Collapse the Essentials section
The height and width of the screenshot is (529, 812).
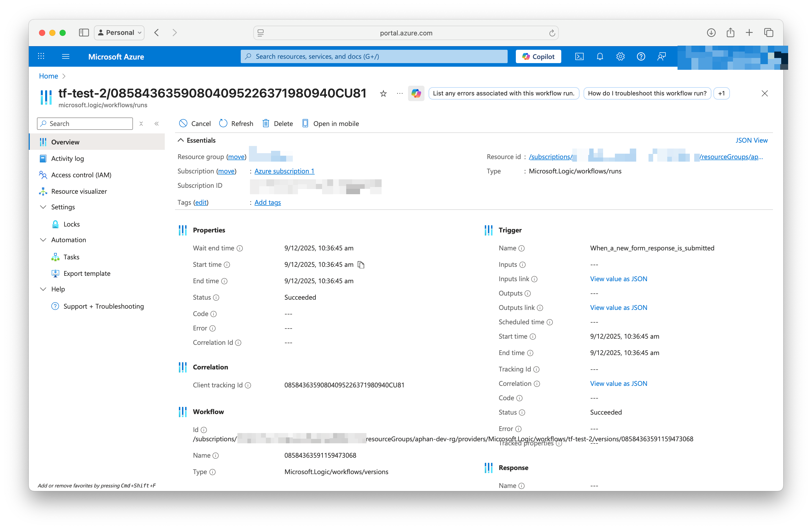pos(181,140)
